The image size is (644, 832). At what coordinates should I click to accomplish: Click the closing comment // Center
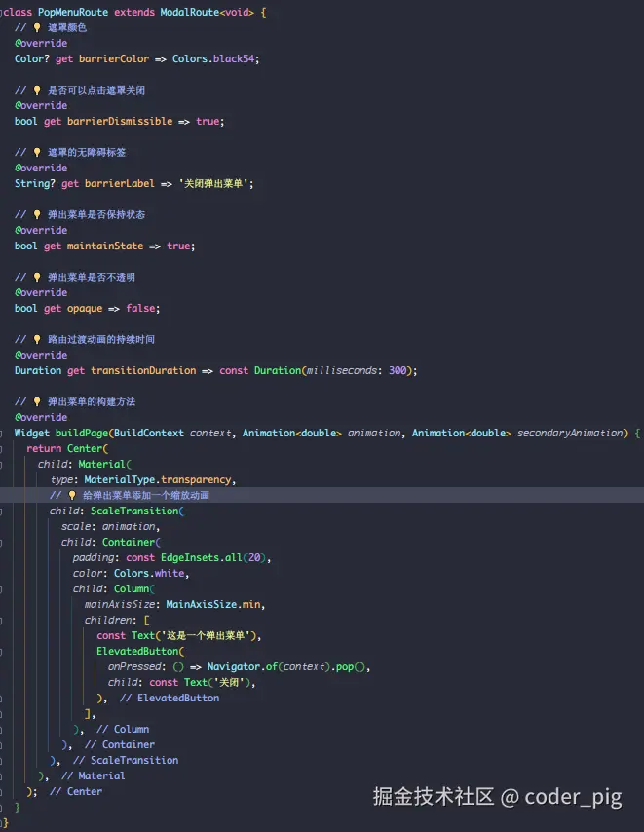[75, 792]
